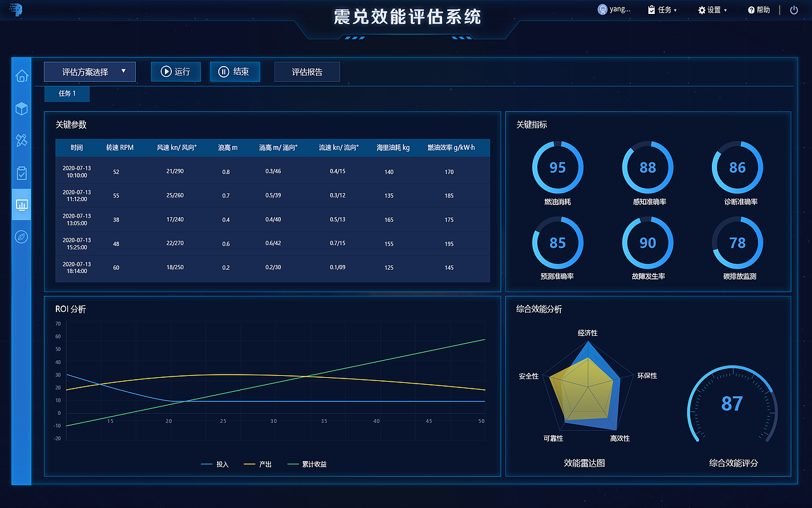Switch to the 任务 1 tab
The width and height of the screenshot is (812, 508).
[67, 93]
